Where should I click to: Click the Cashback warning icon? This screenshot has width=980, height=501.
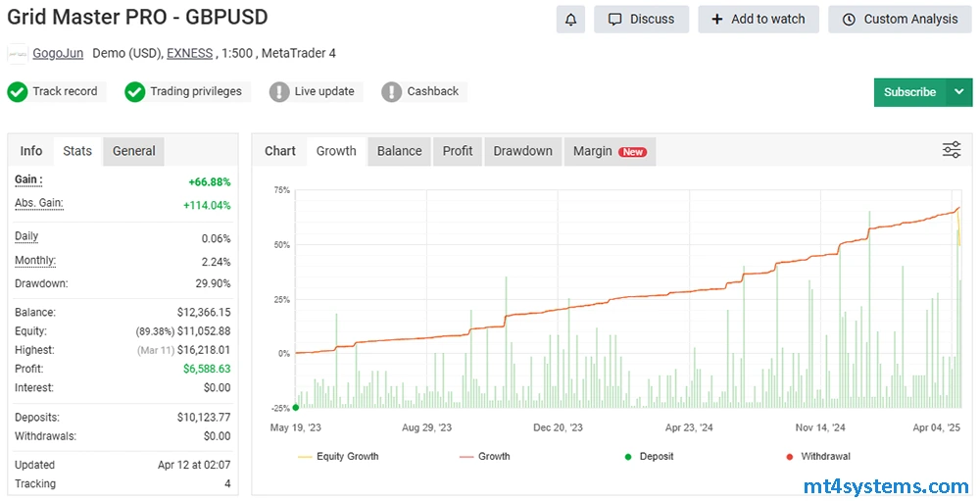(x=392, y=92)
